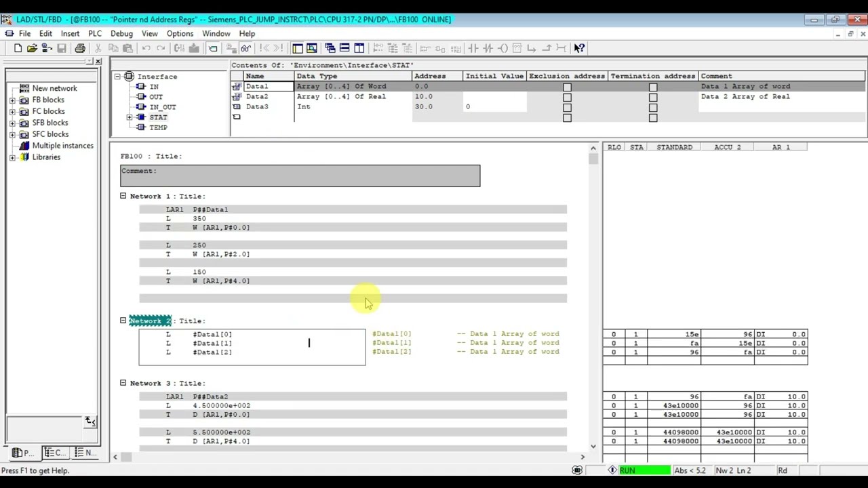Insert a normally closed contact

tap(488, 48)
